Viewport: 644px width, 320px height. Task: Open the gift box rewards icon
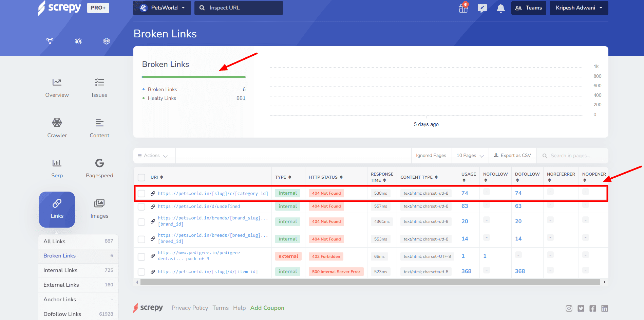point(463,8)
